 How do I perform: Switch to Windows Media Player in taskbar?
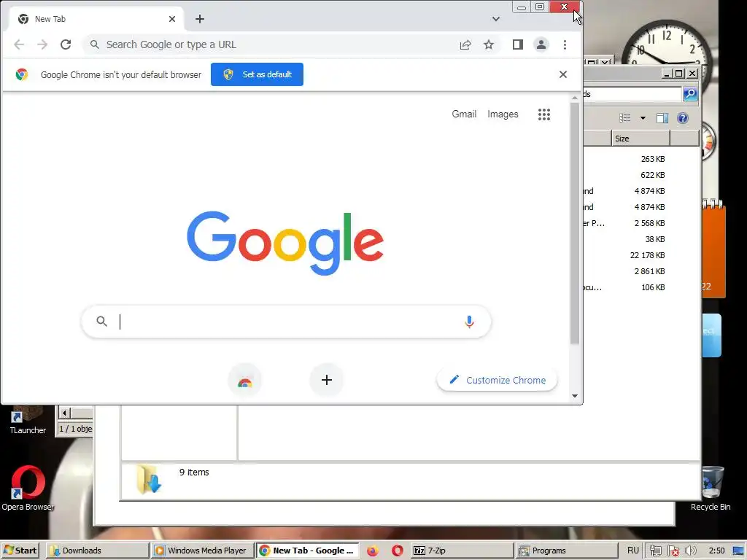click(x=202, y=551)
